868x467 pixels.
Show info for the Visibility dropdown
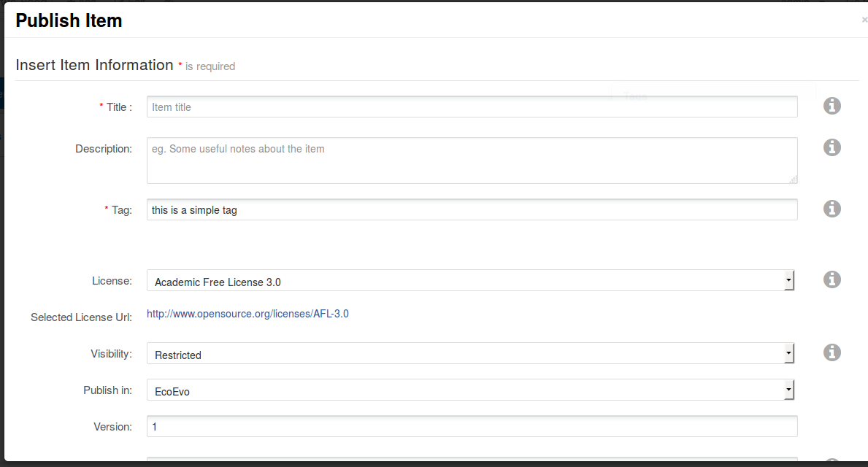pyautogui.click(x=832, y=352)
